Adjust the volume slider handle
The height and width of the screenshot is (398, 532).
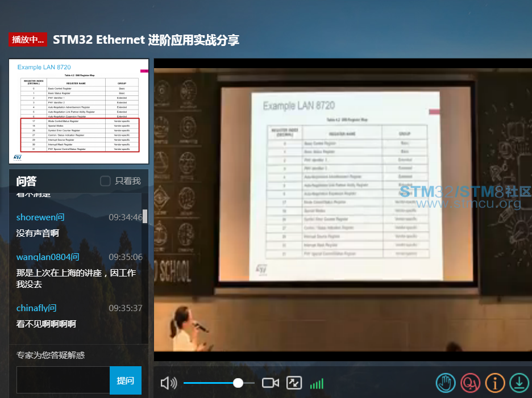(238, 383)
